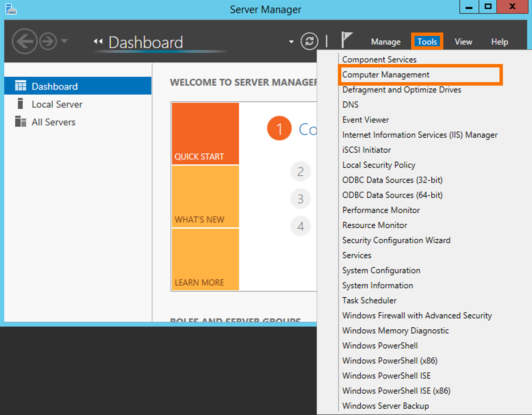This screenshot has height=415, width=532.
Task: Open DNS from the Tools menu
Action: pyautogui.click(x=350, y=105)
